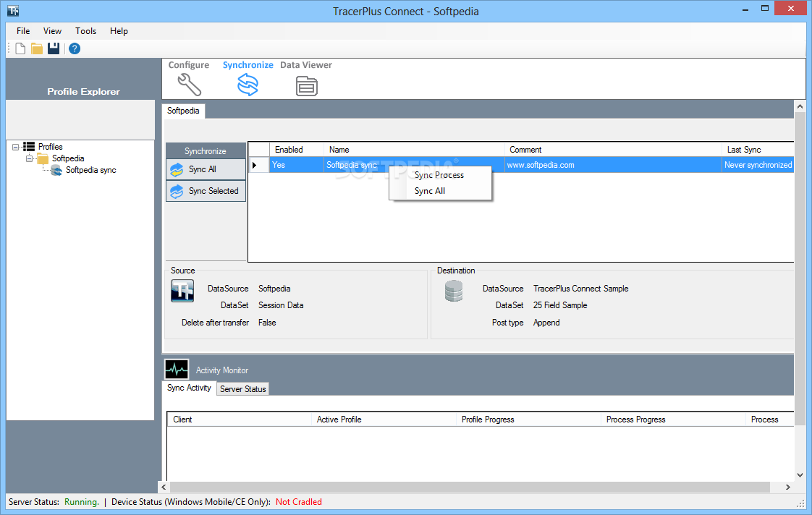Click the horizontal scrollbar left arrow
Viewport: 812px width, 515px height.
tap(164, 487)
